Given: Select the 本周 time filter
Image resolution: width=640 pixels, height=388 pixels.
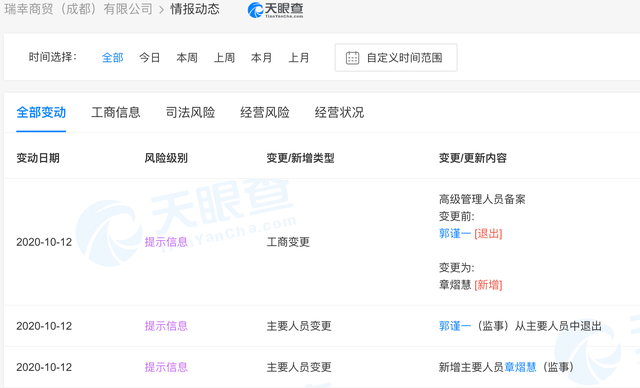Looking at the screenshot, I should [x=187, y=58].
